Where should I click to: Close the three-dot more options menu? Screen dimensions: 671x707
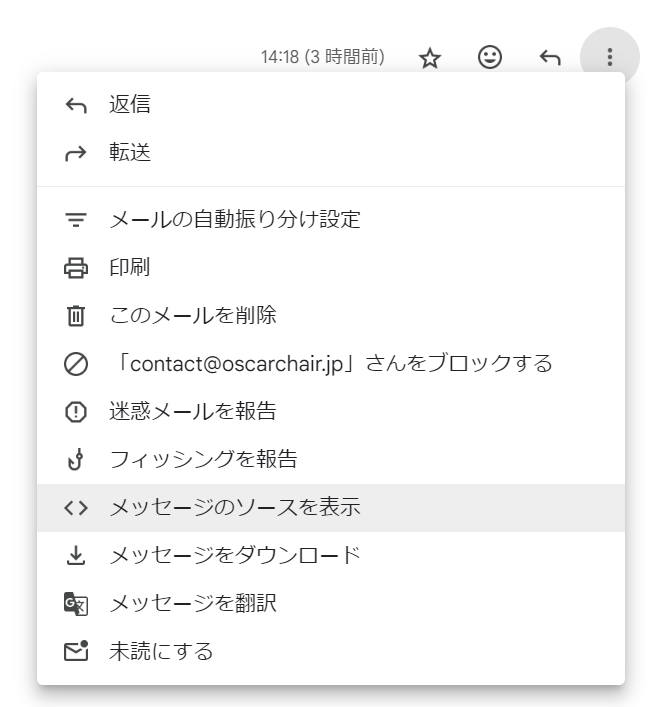(610, 58)
